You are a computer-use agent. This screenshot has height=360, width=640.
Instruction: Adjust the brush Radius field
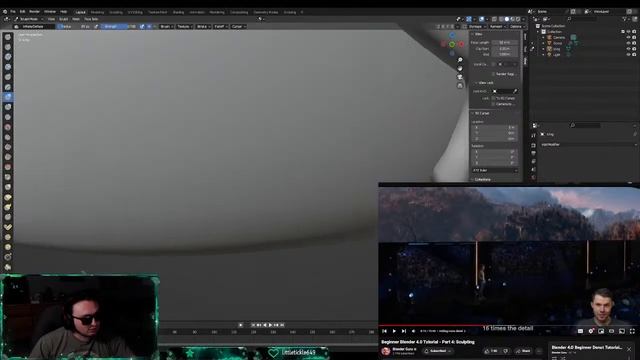click(x=75, y=27)
